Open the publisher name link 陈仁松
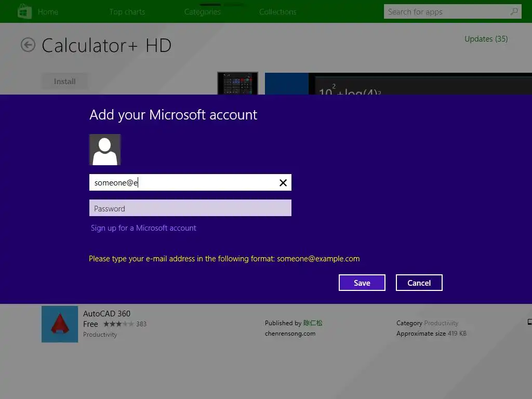The height and width of the screenshot is (399, 532). [x=313, y=323]
